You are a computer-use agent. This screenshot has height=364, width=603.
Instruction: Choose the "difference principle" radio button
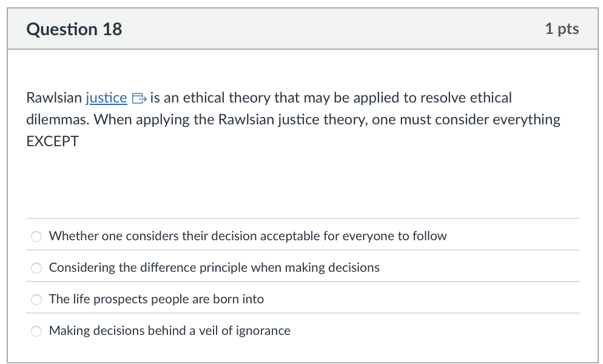[37, 268]
